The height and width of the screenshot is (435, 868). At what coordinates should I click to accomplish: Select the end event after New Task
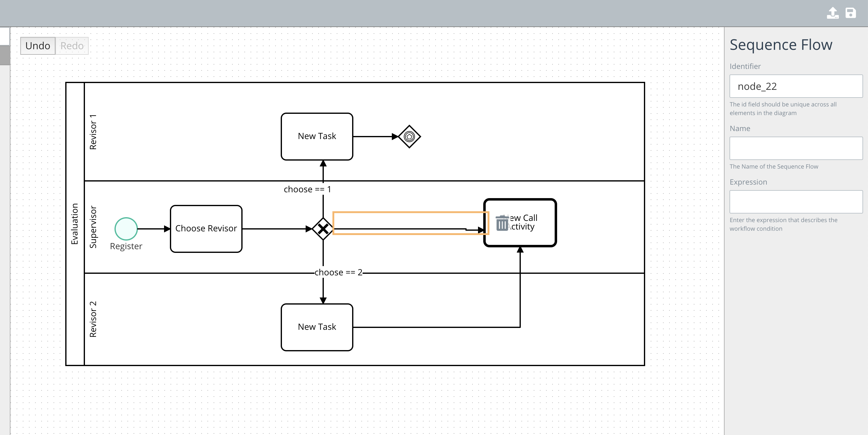(x=409, y=136)
